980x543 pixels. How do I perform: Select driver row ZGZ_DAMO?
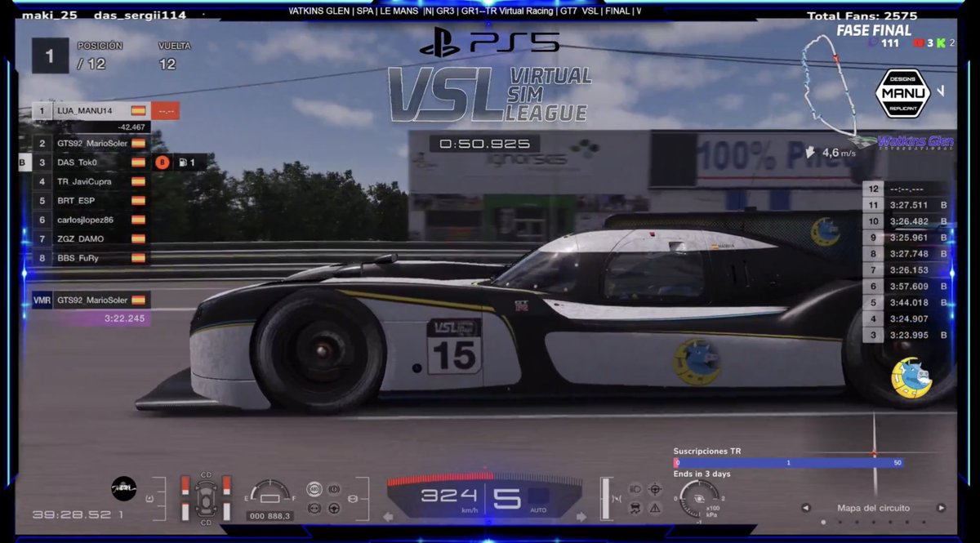(90, 238)
